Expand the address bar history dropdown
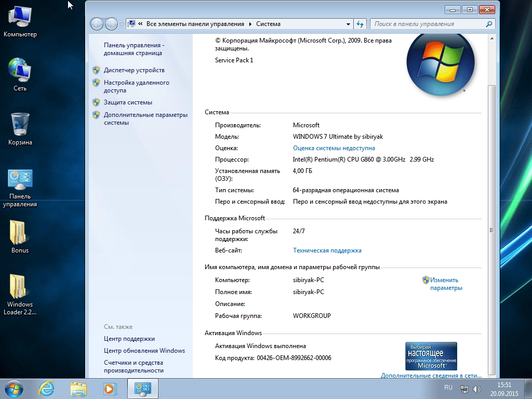This screenshot has width=532, height=399. [348, 24]
